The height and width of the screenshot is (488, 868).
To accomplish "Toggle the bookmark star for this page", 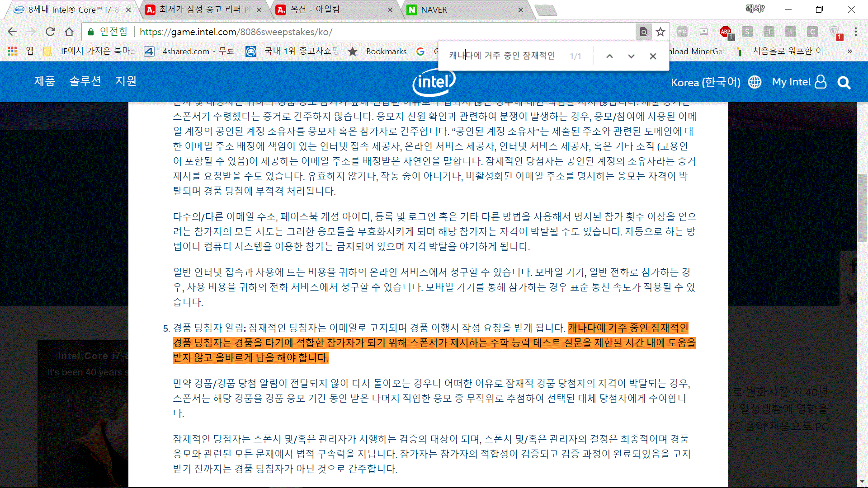I will click(x=660, y=32).
